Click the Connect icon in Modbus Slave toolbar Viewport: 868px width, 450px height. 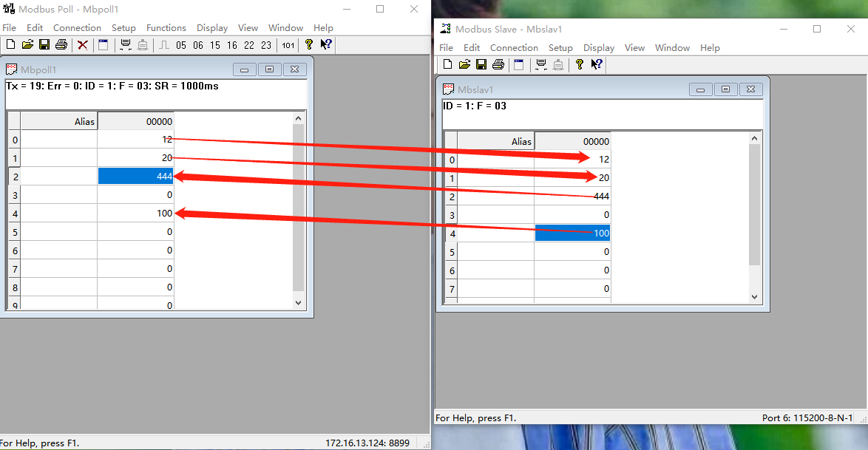pyautogui.click(x=540, y=65)
